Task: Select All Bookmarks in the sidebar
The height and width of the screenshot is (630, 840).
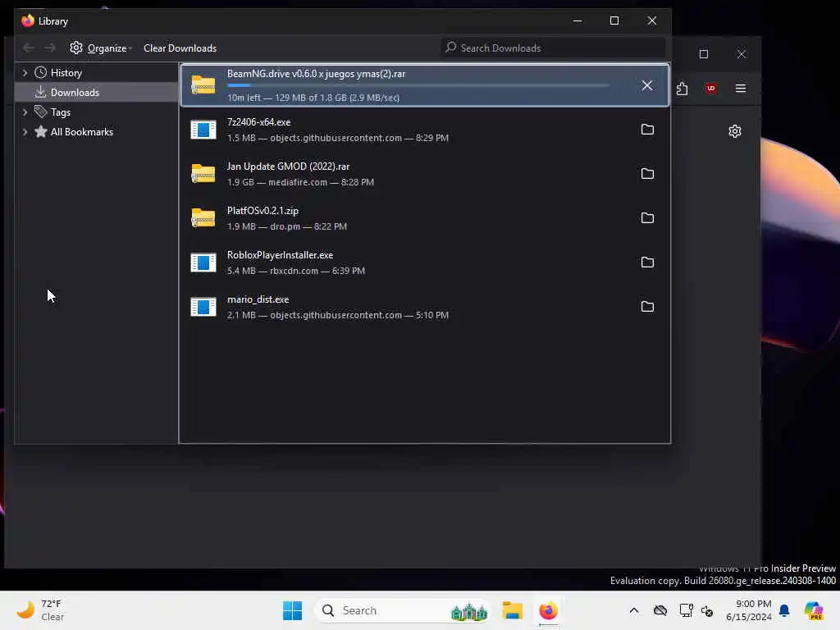Action: 81,132
